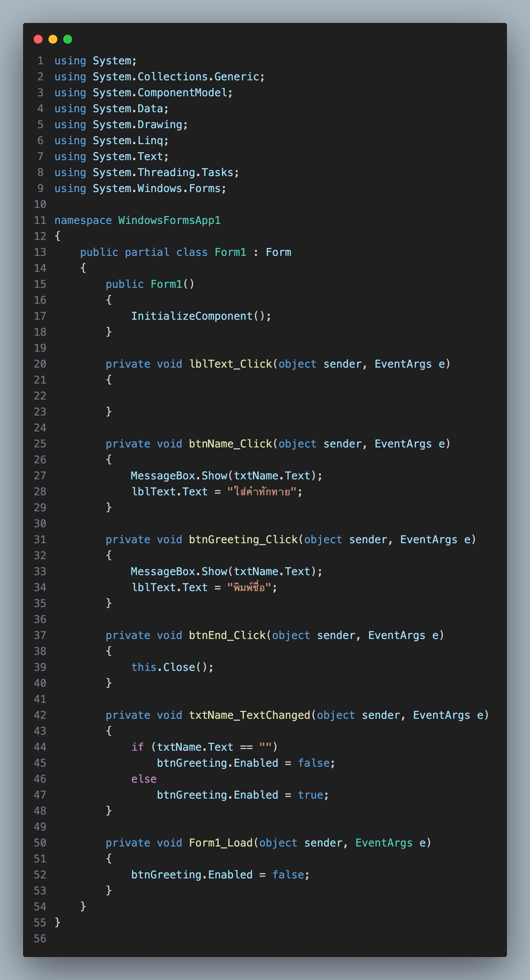Image resolution: width=530 pixels, height=980 pixels.
Task: Click the 'InitializeComponent();' call
Action: click(201, 316)
